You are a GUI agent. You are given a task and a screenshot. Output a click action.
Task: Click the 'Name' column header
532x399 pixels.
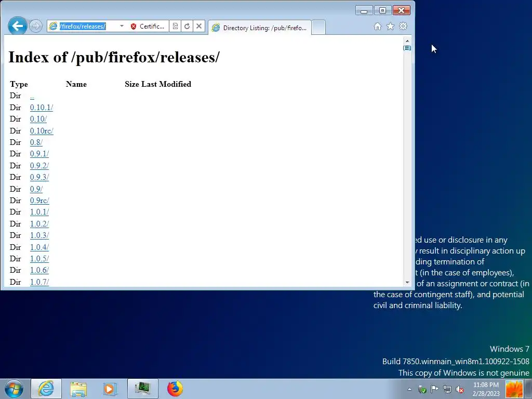click(76, 84)
